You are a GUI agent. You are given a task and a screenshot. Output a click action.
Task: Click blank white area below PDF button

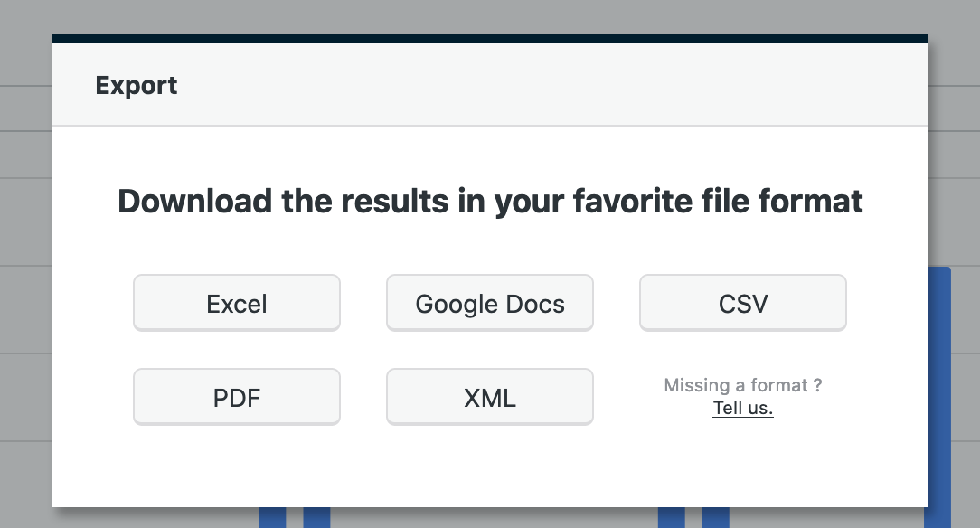tap(237, 466)
